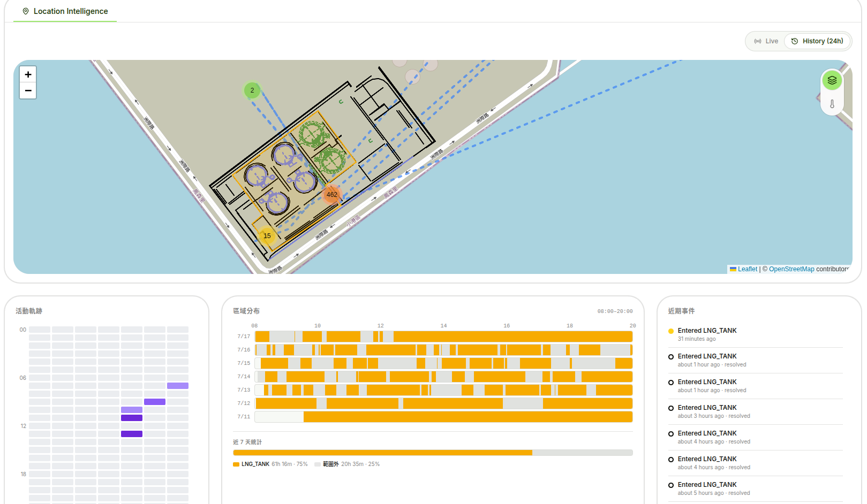
Task: Select the Entered LNG_TANK event 31 minutes ago
Action: tap(755, 334)
